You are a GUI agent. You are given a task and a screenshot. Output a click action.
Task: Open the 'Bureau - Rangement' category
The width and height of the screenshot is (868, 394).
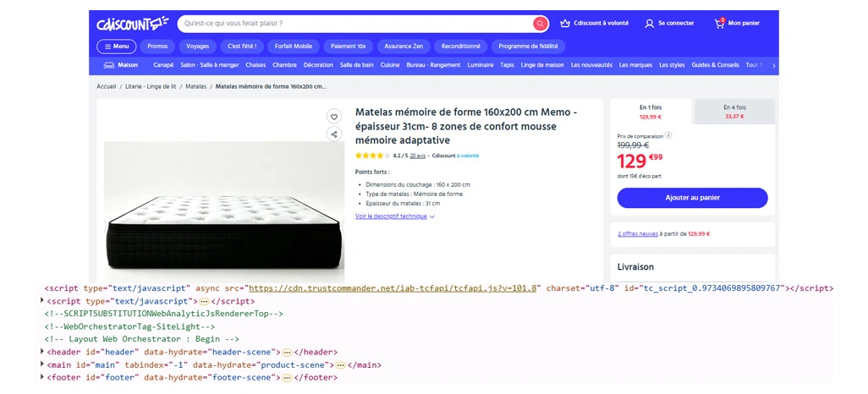[433, 65]
